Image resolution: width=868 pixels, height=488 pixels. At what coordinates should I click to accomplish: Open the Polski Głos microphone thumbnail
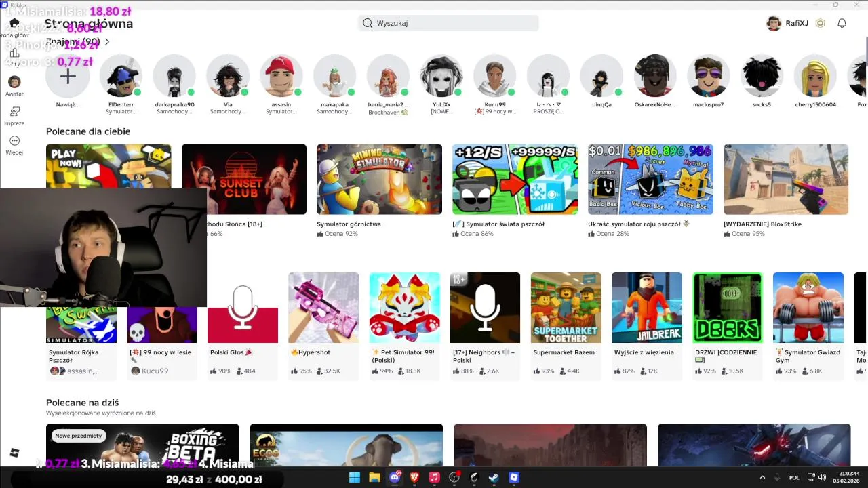pyautogui.click(x=243, y=308)
